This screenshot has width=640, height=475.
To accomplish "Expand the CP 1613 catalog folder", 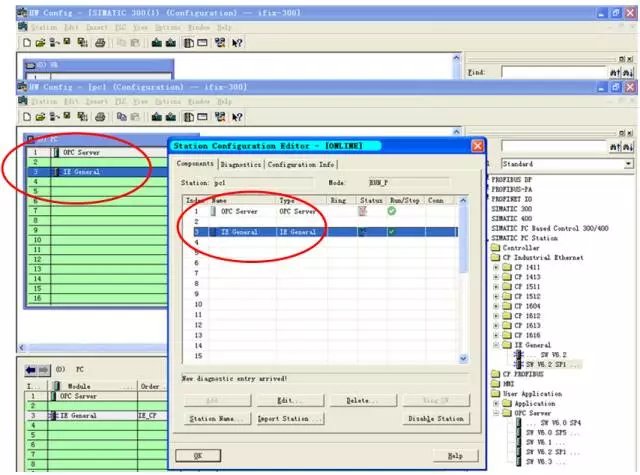I will (x=496, y=325).
